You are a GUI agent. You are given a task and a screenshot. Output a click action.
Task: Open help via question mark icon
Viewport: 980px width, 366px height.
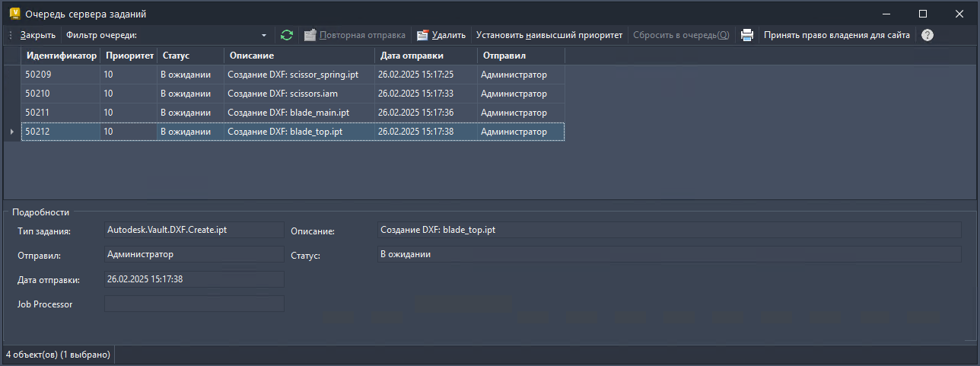click(927, 35)
